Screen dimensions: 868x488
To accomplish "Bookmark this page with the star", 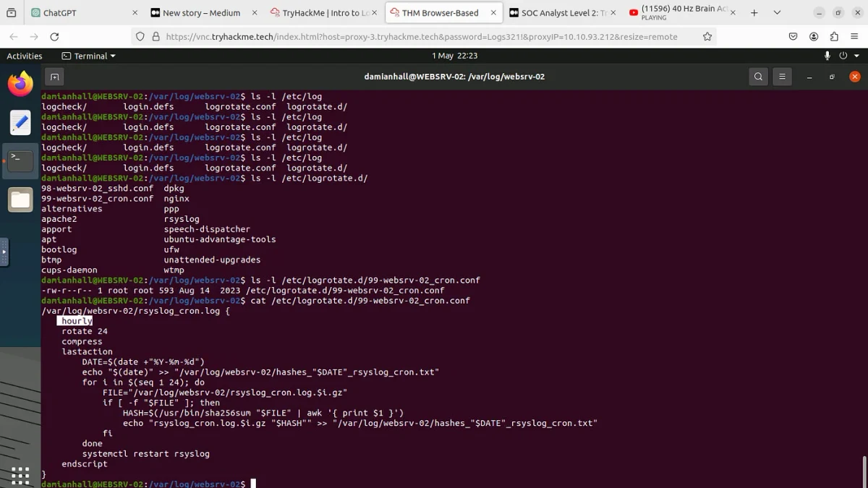I will coord(707,37).
